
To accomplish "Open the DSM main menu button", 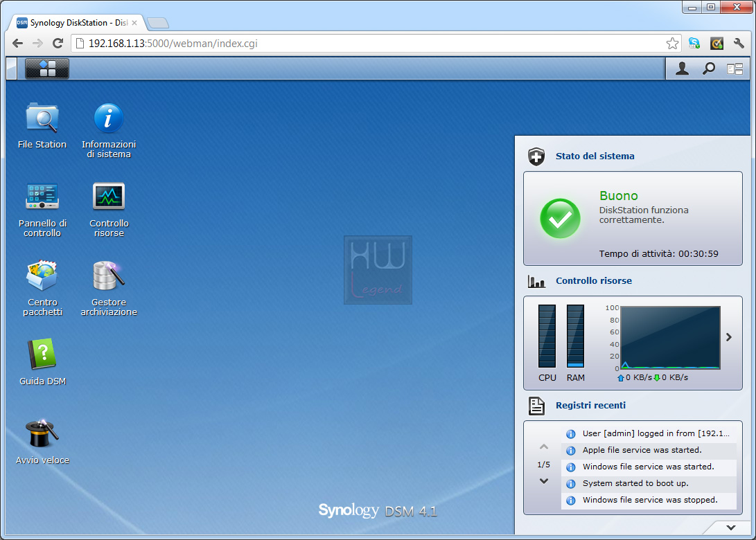I will [47, 69].
